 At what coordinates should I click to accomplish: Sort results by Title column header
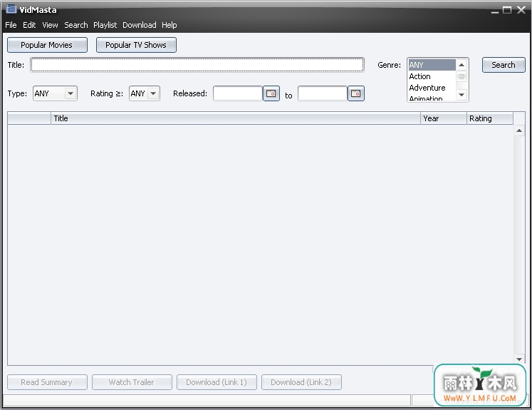(236, 118)
